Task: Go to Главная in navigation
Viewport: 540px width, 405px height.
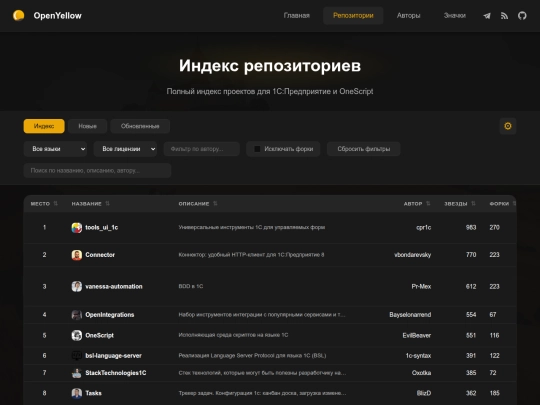Action: click(x=297, y=15)
